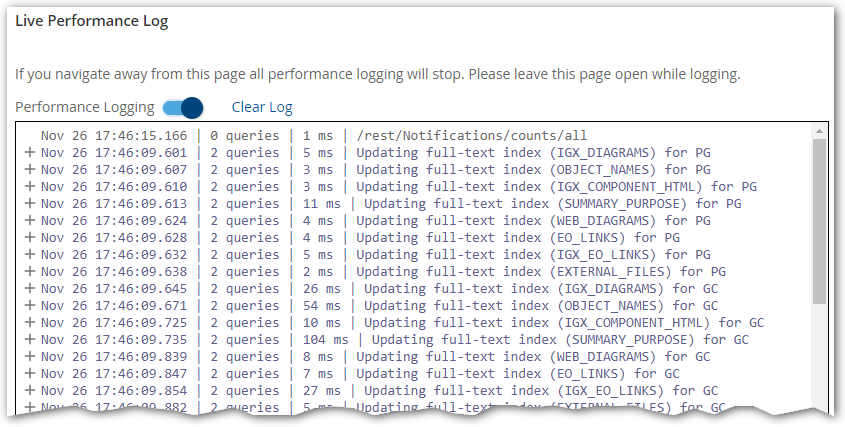Click the log's vertical scrollbar thumb
This screenshot has width=845, height=427.
(820, 220)
